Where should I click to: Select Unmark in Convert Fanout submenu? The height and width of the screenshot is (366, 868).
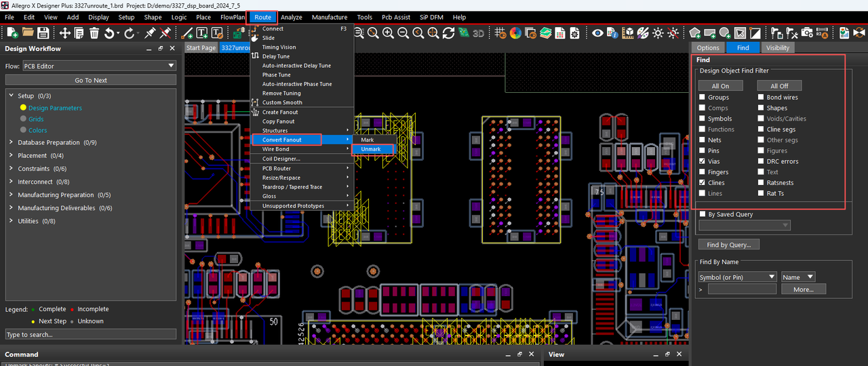pos(371,149)
